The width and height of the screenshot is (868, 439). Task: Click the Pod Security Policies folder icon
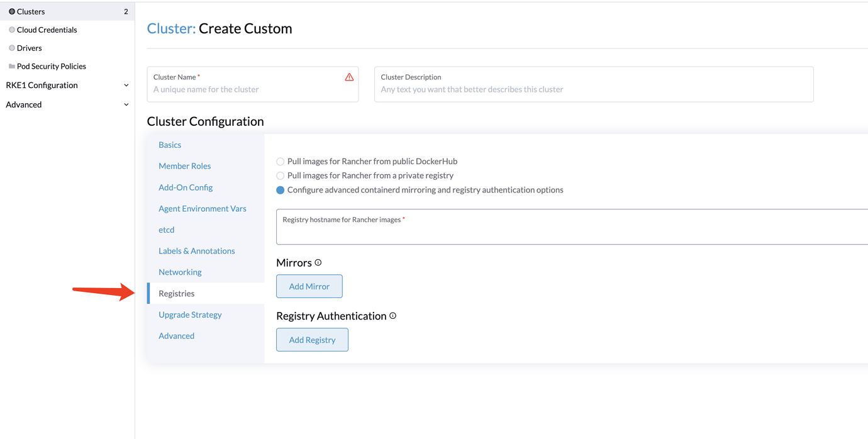[11, 66]
